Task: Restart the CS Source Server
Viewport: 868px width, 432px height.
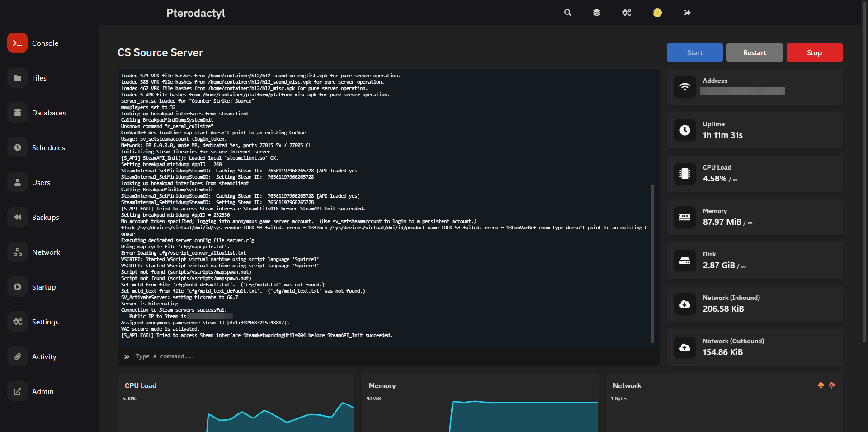Action: (x=754, y=52)
